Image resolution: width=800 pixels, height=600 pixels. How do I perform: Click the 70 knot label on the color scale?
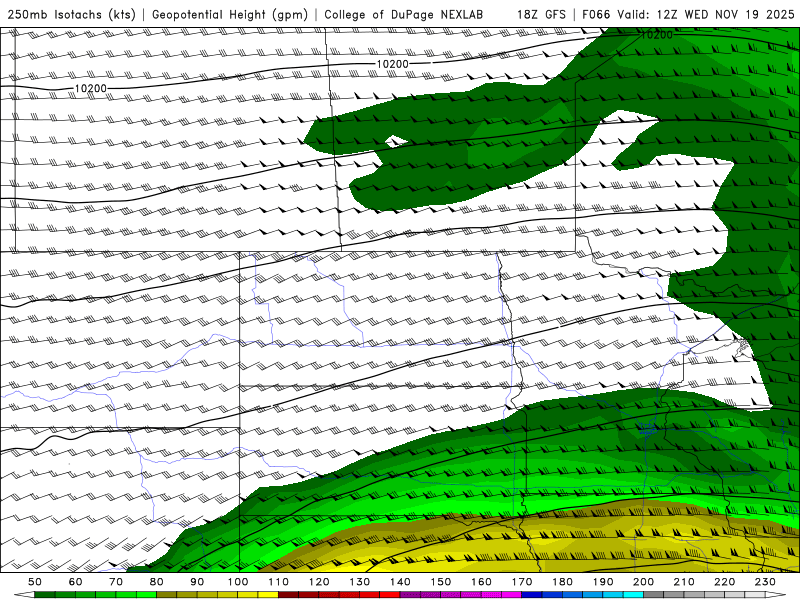pos(116,582)
